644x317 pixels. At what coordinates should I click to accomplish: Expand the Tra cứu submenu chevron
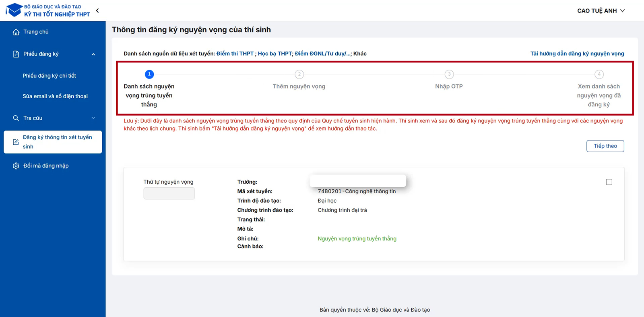tap(93, 118)
